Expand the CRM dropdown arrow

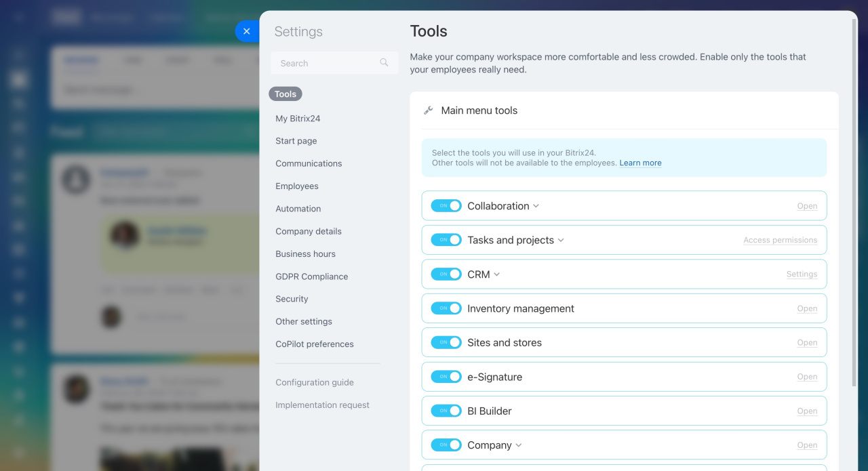pyautogui.click(x=497, y=274)
